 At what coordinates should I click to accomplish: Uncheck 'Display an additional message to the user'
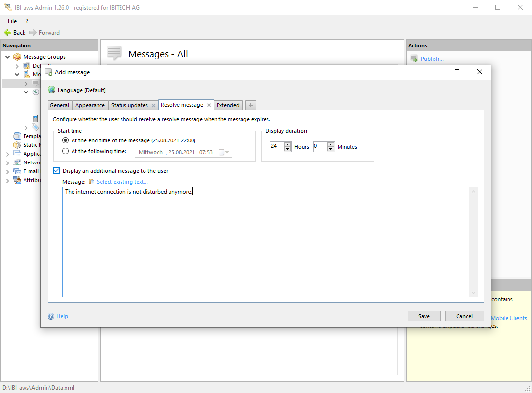tap(56, 171)
